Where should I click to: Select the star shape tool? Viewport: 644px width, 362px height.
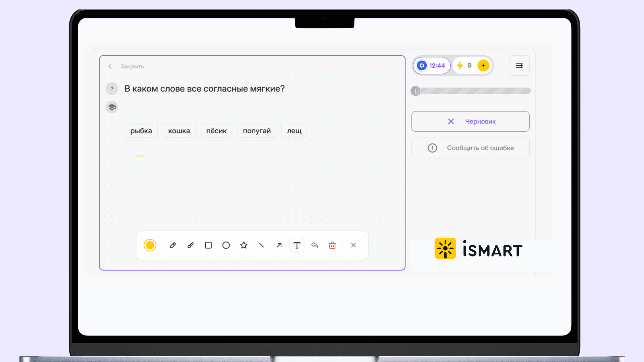(x=244, y=245)
